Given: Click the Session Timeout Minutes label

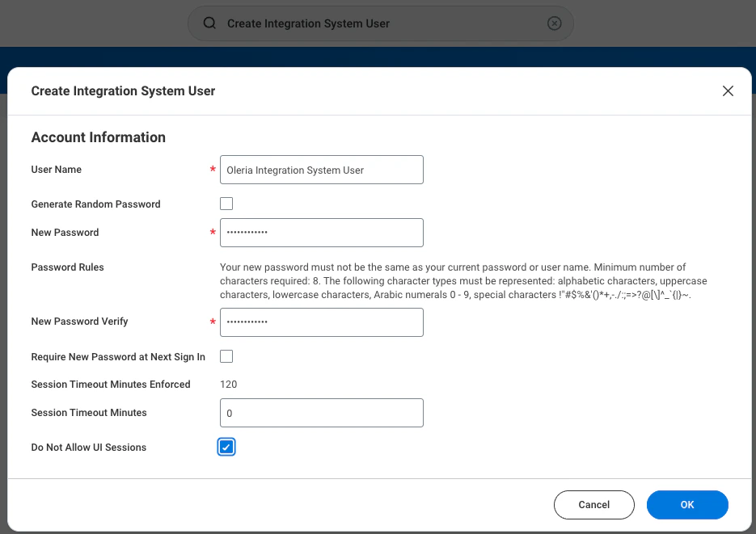Looking at the screenshot, I should click(x=89, y=413).
